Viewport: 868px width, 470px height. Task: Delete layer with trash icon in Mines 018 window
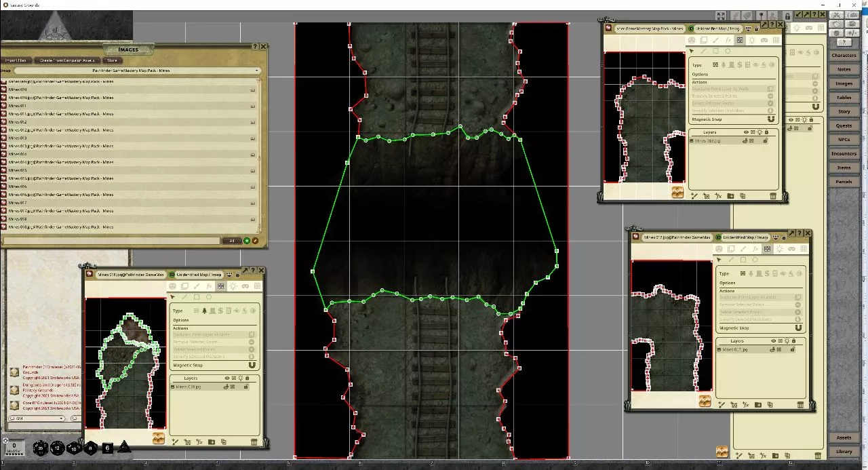pos(254,442)
